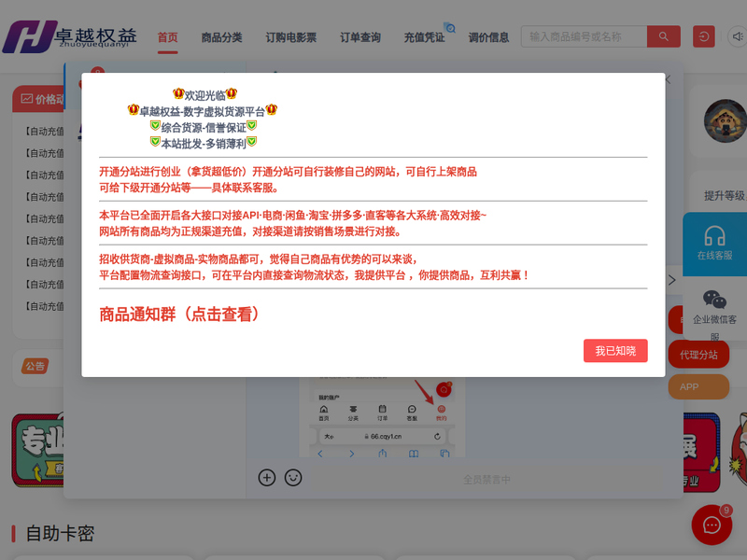Open the 企业微信客服 WeChat icon

click(714, 300)
